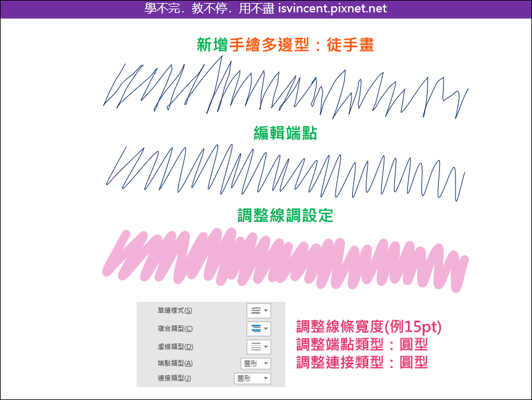
Task: Click the 調整線調設定 heading
Action: [x=285, y=215]
